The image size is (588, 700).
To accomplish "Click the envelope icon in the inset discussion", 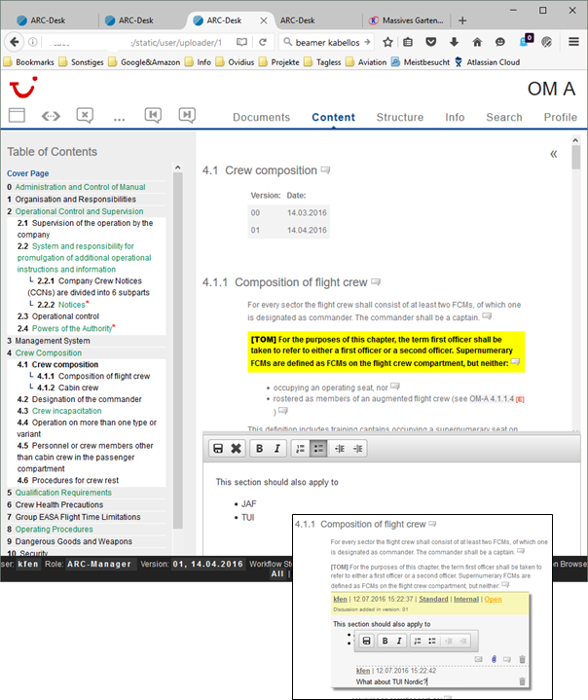I will point(478,659).
